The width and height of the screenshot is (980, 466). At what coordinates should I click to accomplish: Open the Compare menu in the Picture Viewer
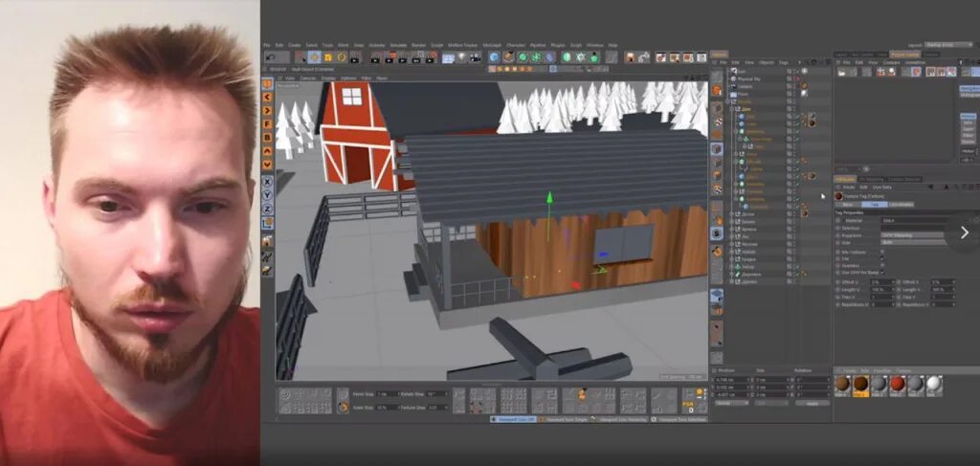pos(891,62)
